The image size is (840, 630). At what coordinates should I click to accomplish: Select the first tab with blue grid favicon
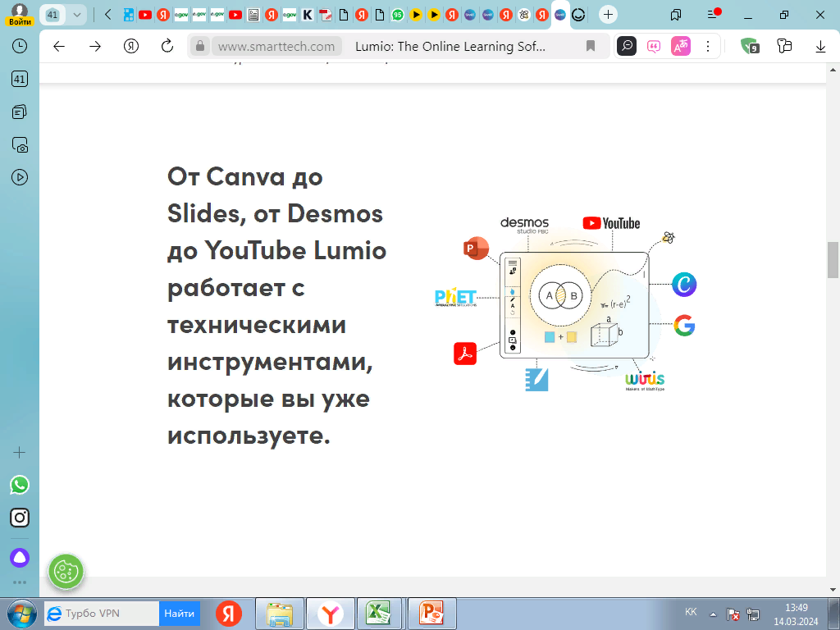click(x=128, y=15)
